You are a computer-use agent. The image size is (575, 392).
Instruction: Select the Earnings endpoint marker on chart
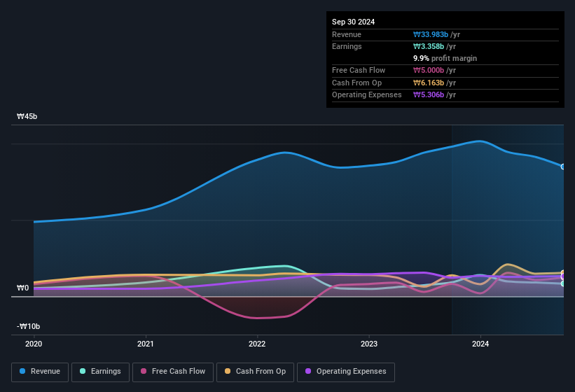coord(563,283)
